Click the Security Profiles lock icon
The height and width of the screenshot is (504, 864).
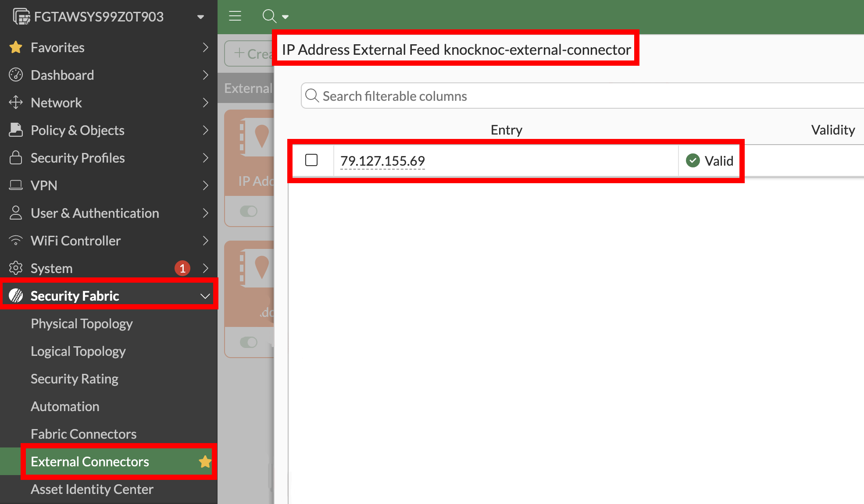16,158
